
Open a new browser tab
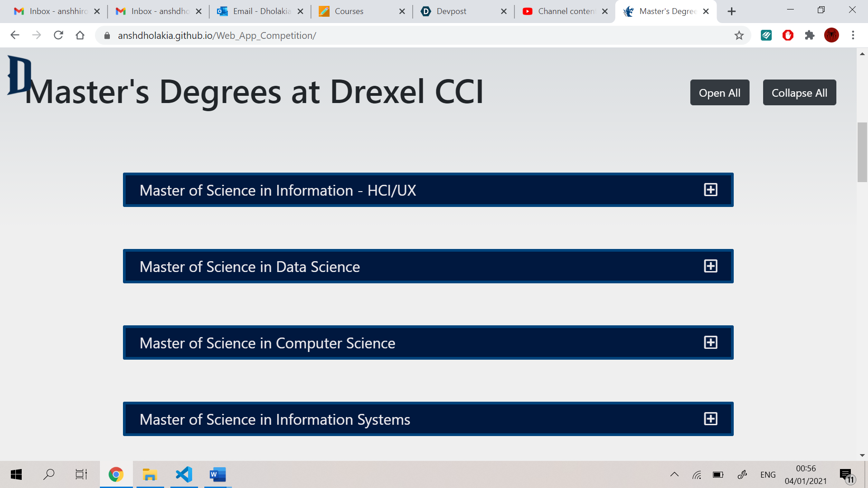coord(731,11)
